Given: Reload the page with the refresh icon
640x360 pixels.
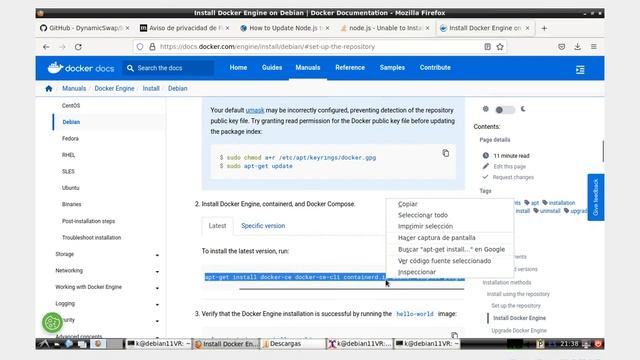Looking at the screenshot, I should (x=78, y=47).
